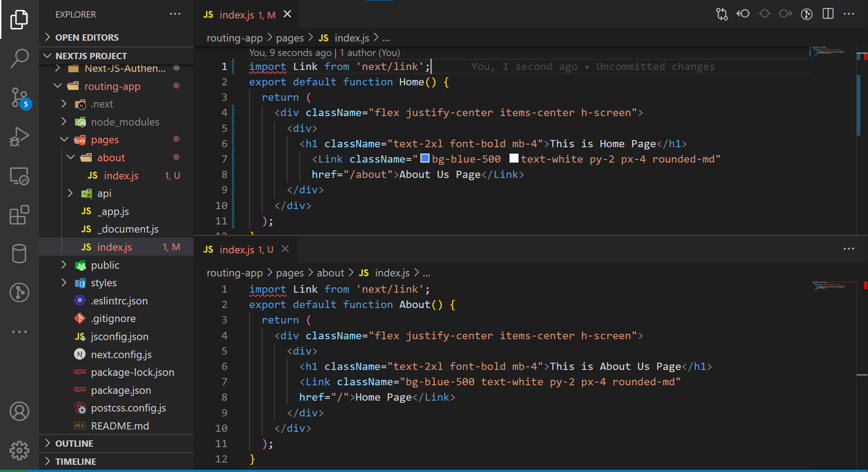The width and height of the screenshot is (868, 472).
Task: Open the Accounts menu
Action: pyautogui.click(x=19, y=411)
